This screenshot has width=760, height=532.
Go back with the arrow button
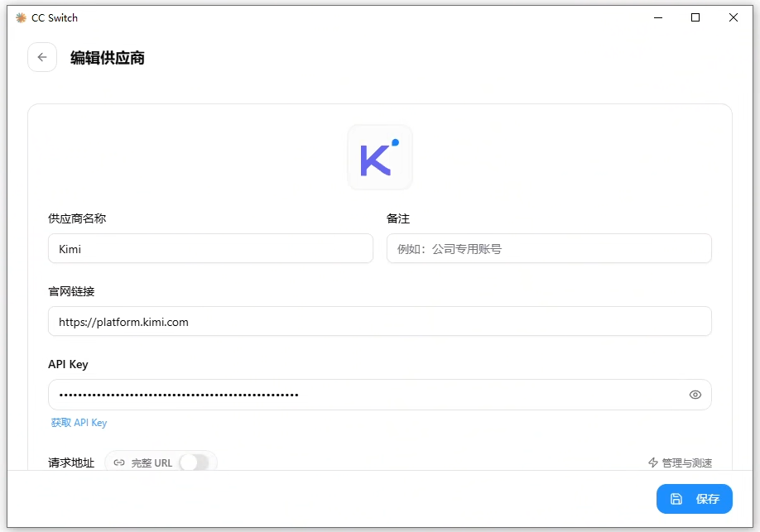click(x=42, y=57)
